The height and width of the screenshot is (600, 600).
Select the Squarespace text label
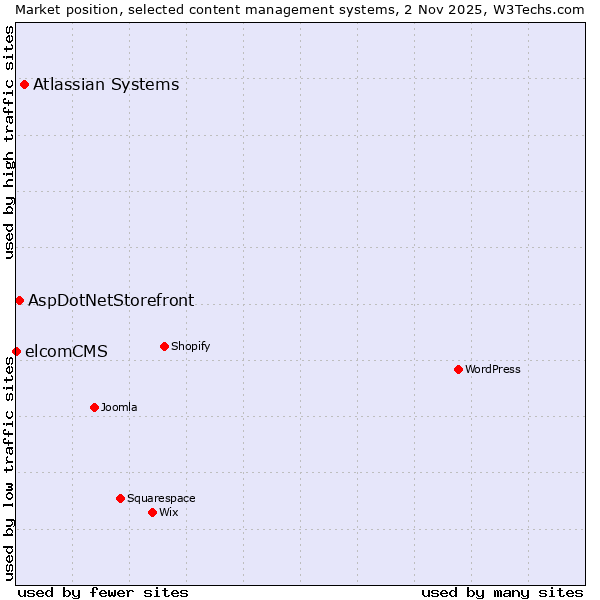pyautogui.click(x=161, y=498)
